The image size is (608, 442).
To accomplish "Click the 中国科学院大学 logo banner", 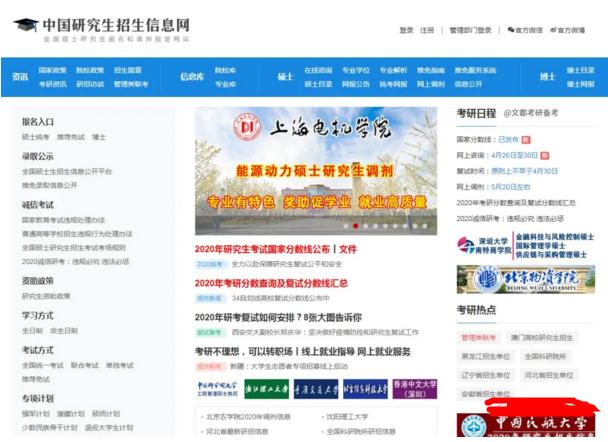I will tap(217, 389).
